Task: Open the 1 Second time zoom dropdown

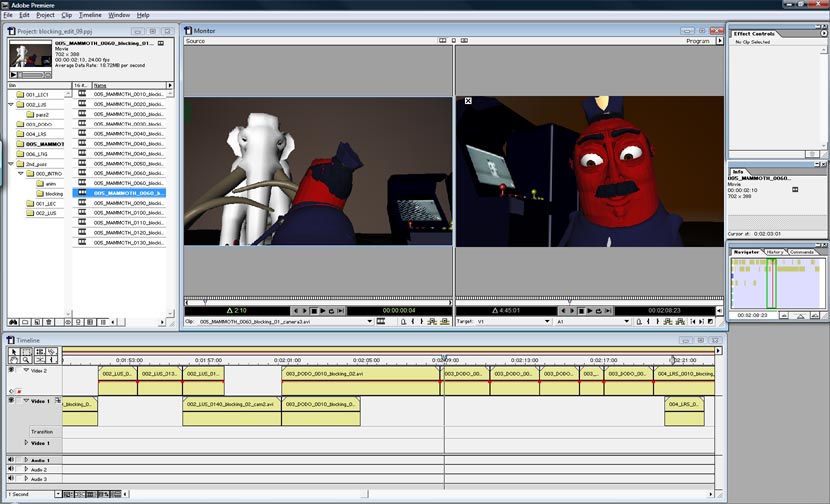Action: tap(58, 494)
